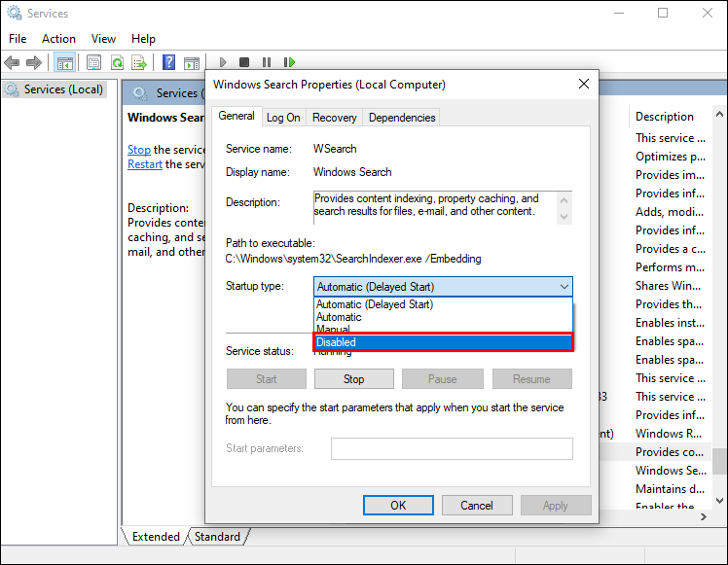Viewport: 728px width, 565px height.
Task: Switch to the Recovery tab
Action: click(334, 118)
